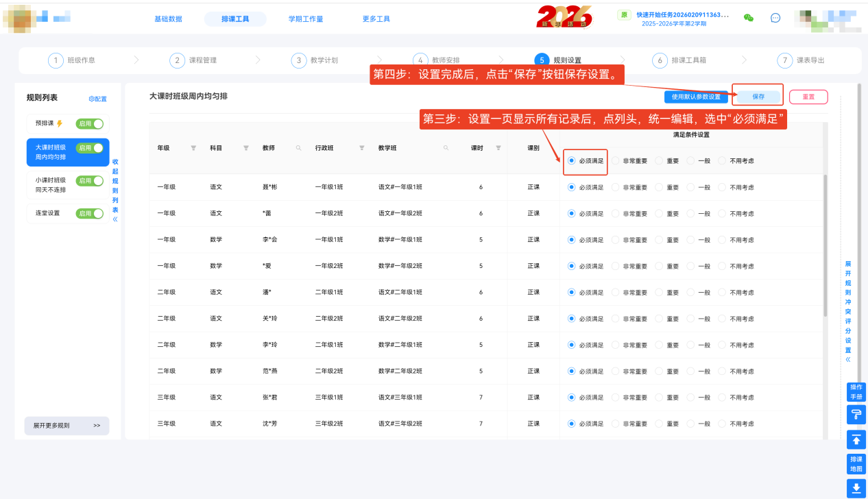Image resolution: width=868 pixels, height=499 pixels.
Task: Open the WeChat icon in the header
Action: 749,18
